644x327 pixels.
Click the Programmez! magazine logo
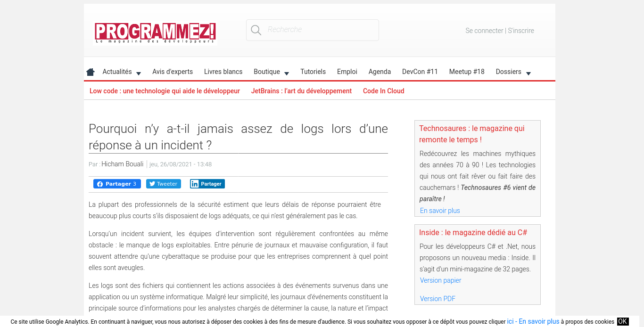[x=155, y=33]
